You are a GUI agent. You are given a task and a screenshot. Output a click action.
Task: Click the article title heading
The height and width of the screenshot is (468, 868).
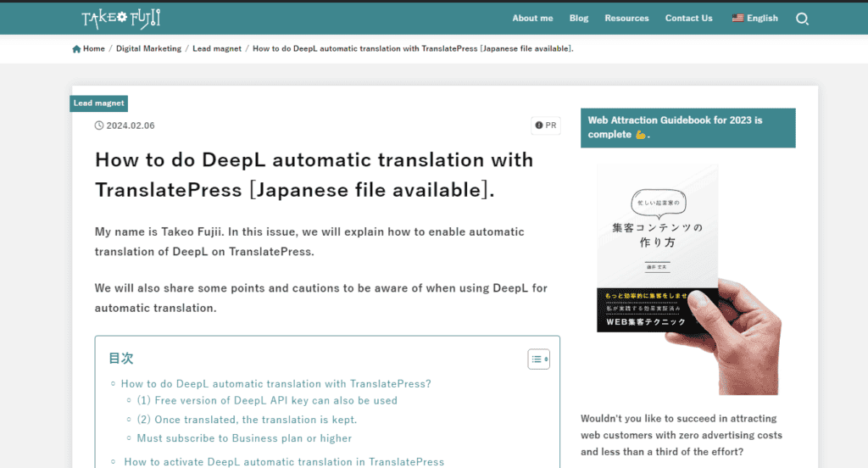tap(314, 175)
